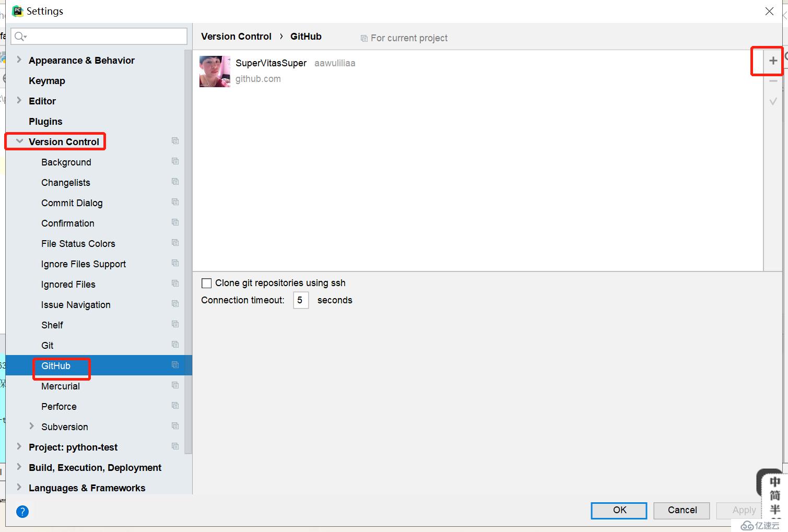
Task: Select Background under Version Control
Action: coord(66,162)
